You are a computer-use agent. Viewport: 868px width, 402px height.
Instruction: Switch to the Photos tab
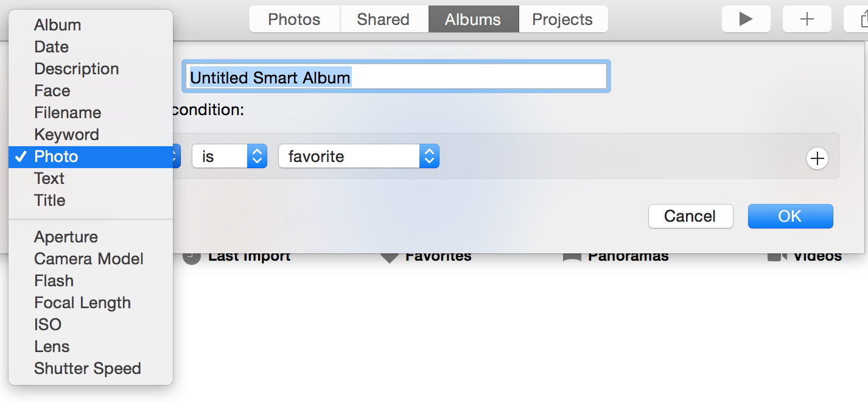tap(295, 19)
